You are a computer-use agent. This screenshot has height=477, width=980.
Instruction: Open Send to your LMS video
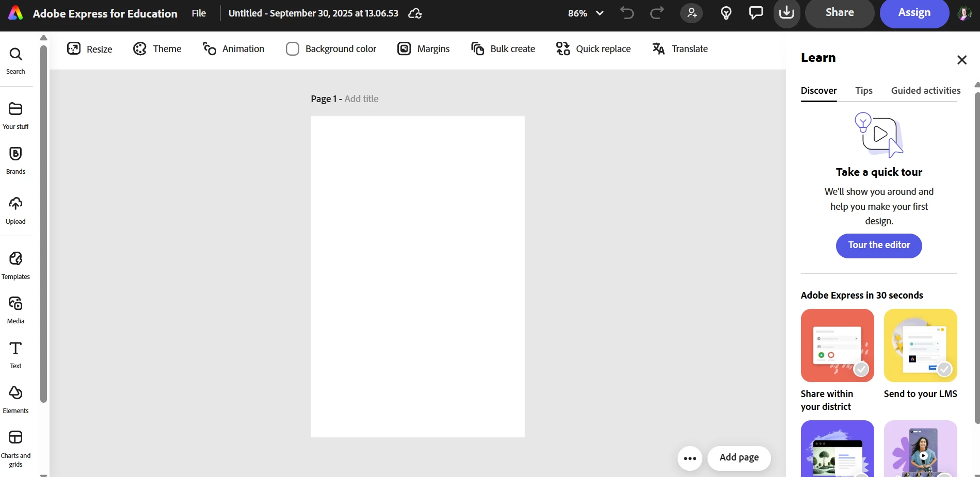920,346
